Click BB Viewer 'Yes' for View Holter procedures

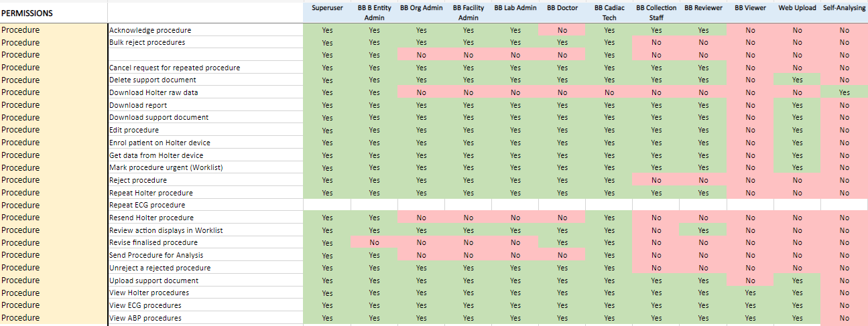point(750,293)
